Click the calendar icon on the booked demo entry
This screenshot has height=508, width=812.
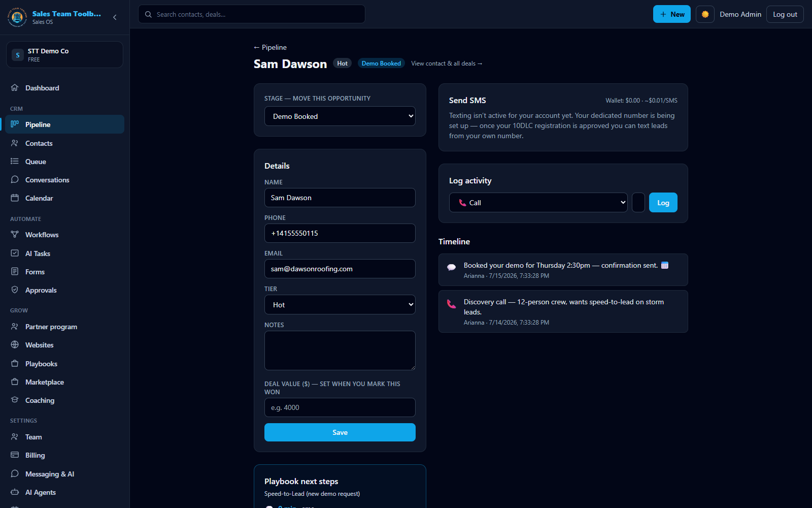(665, 265)
